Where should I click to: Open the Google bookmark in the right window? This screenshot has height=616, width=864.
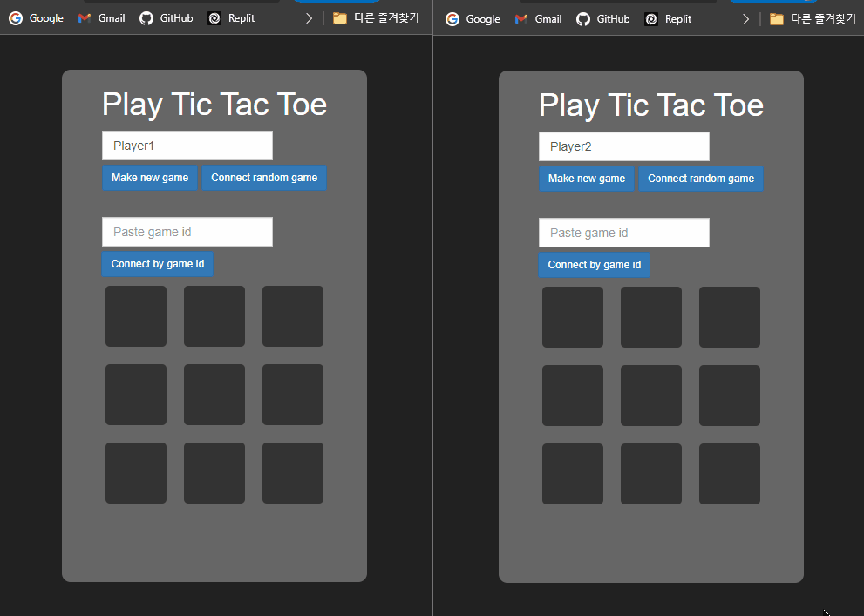[x=473, y=18]
